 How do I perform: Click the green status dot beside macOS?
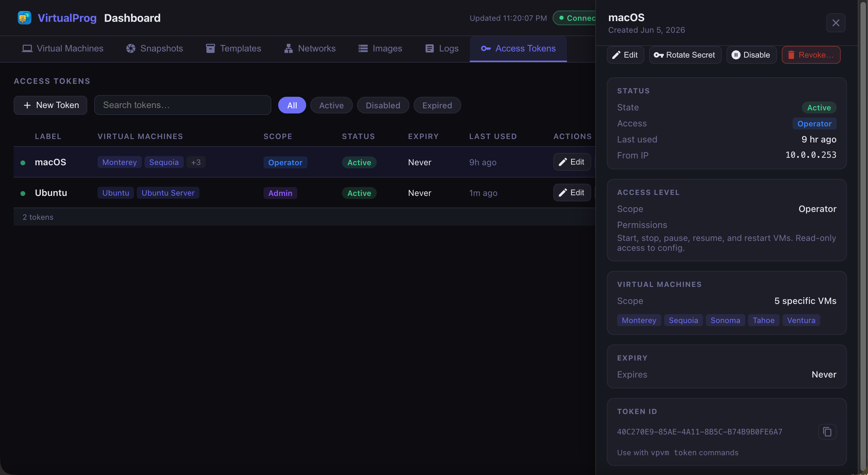(x=23, y=163)
